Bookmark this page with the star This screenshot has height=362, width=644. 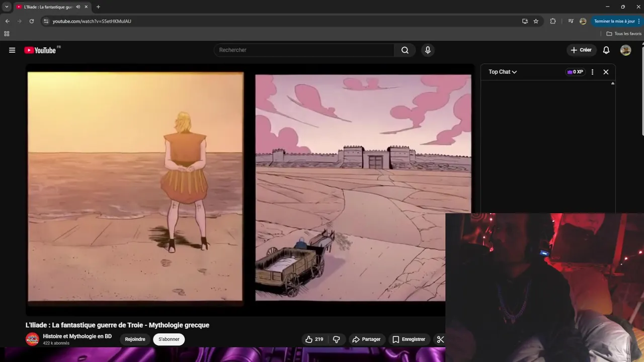536,21
